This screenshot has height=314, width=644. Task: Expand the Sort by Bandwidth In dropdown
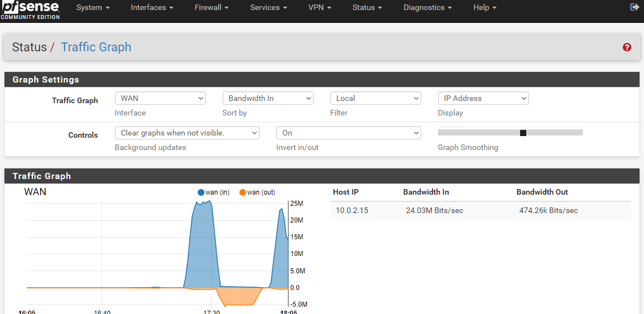[x=268, y=98]
